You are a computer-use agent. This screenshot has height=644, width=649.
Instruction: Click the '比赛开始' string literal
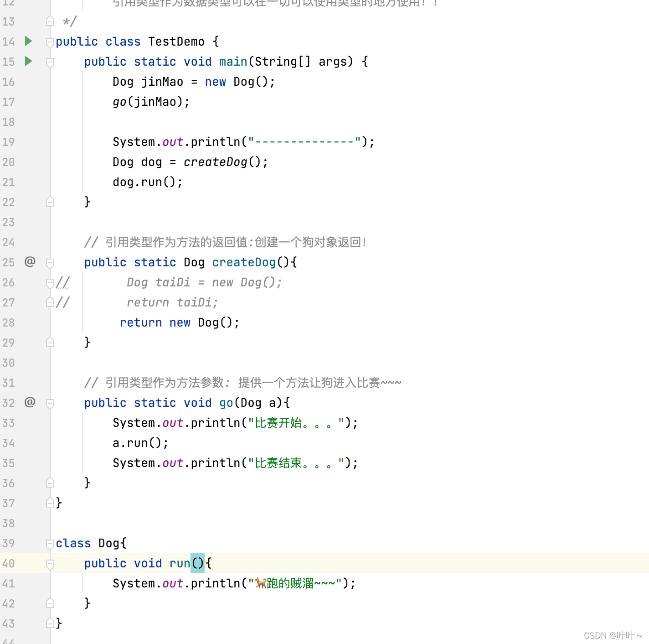tap(296, 423)
